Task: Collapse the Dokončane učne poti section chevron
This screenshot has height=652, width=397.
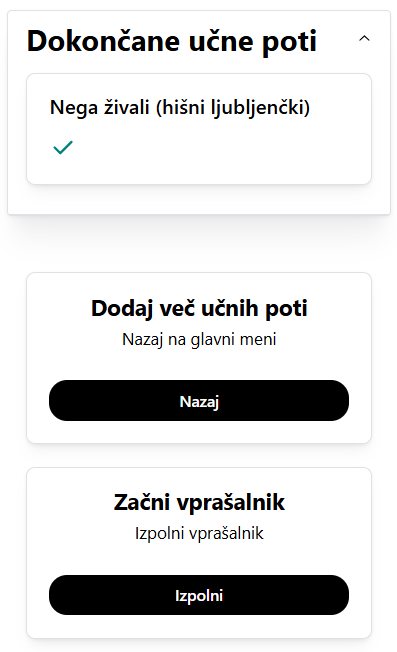Action: point(364,39)
